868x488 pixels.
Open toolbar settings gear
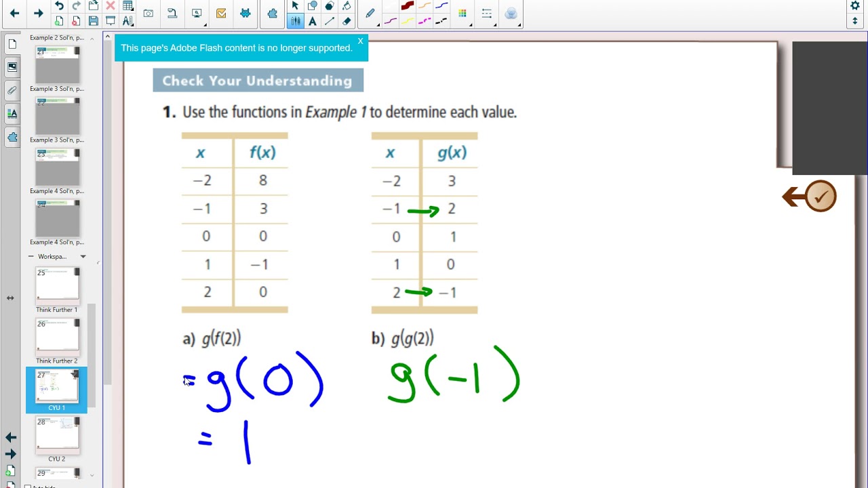coord(855,6)
